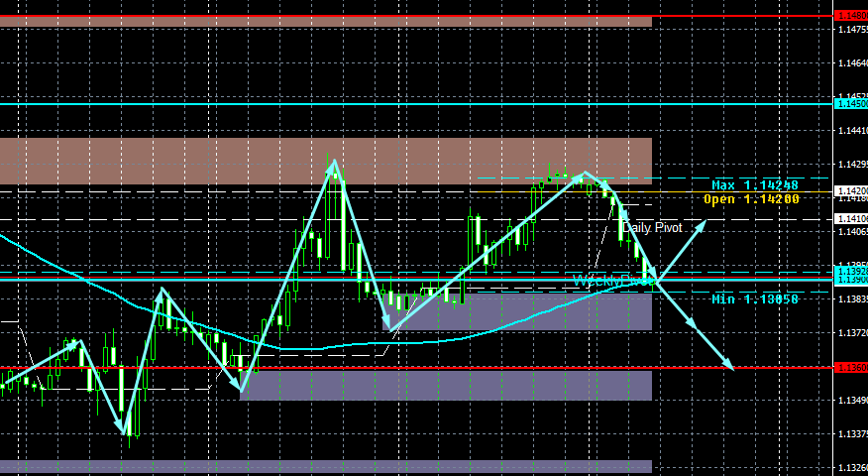Click the 1.14755 price scale value
Viewport: 868px width, 476px height.
(x=853, y=30)
